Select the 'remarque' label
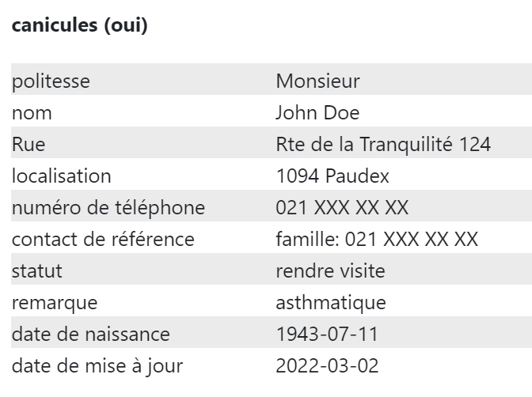The width and height of the screenshot is (532, 397). pyautogui.click(x=55, y=303)
